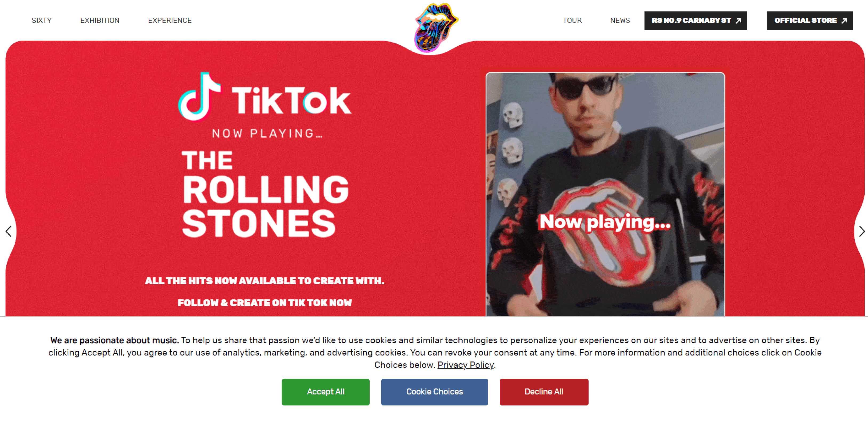Go to previous carousel slide arrow
Viewport: 868px width, 426px height.
(9, 231)
